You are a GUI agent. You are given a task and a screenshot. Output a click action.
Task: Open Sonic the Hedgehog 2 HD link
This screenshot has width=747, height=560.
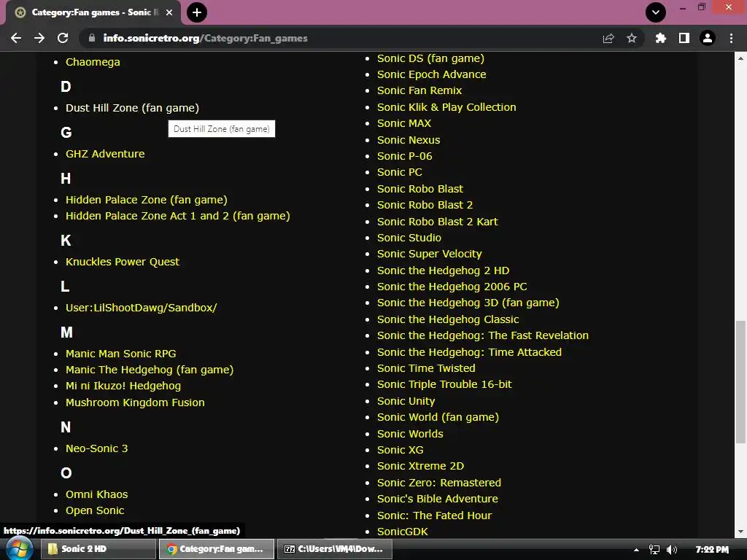click(443, 271)
